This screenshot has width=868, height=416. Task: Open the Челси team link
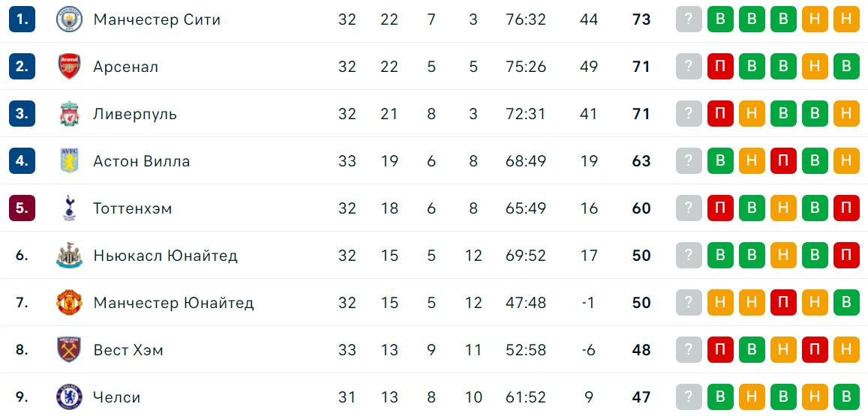click(x=117, y=397)
